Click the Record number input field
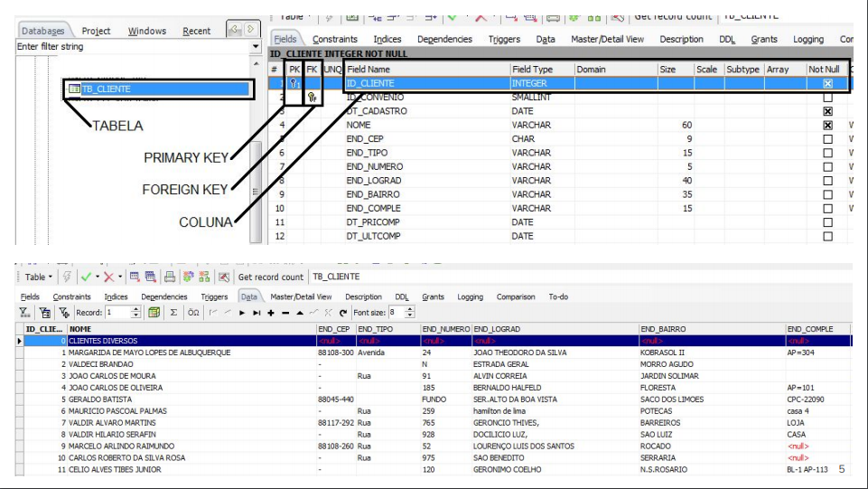 [117, 312]
